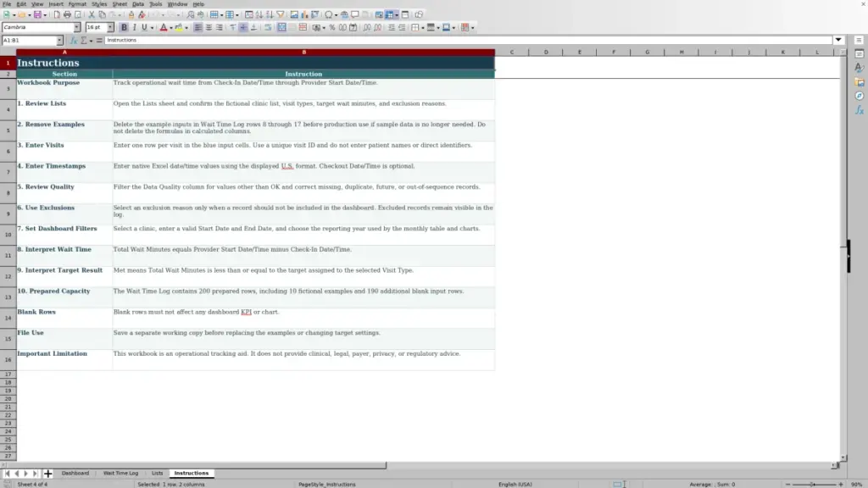
Task: Open Font Color dropdown arrow
Action: click(171, 28)
